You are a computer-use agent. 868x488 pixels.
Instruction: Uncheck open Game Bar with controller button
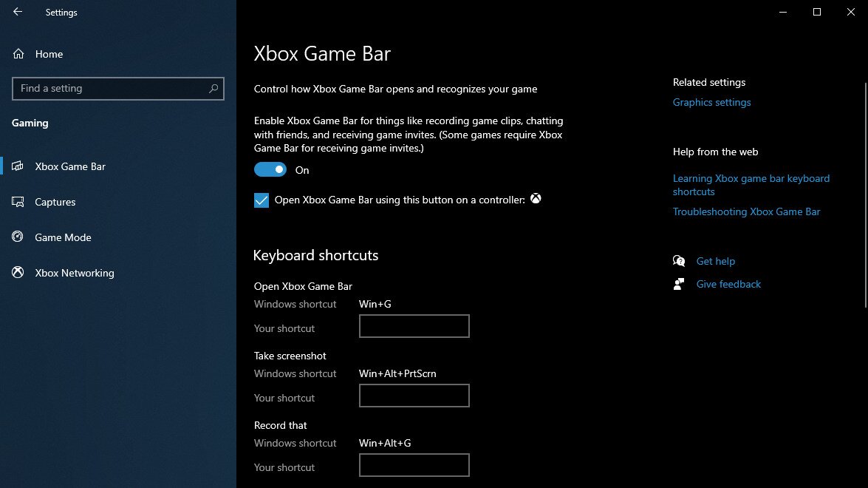click(x=262, y=200)
